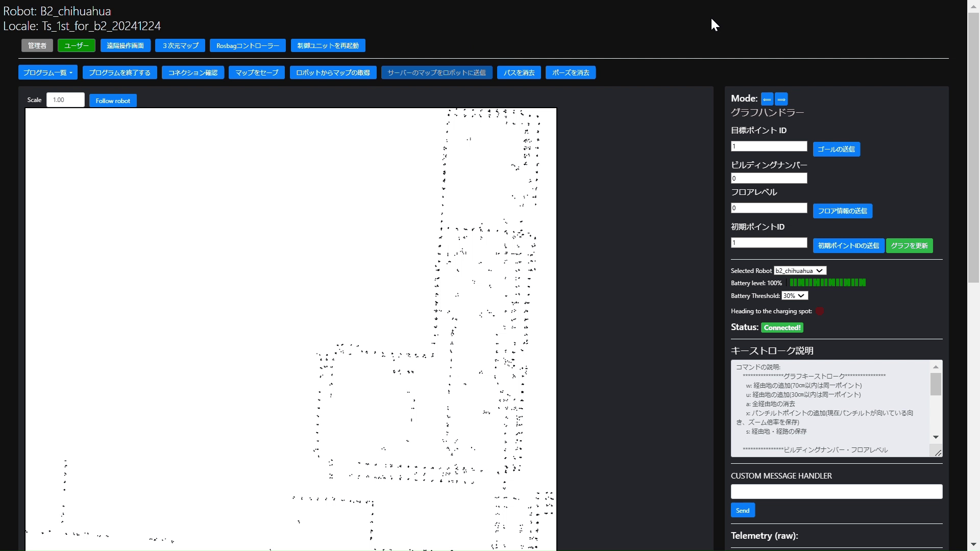Image resolution: width=980 pixels, height=551 pixels.
Task: Click the battery level bar
Action: 827,283
